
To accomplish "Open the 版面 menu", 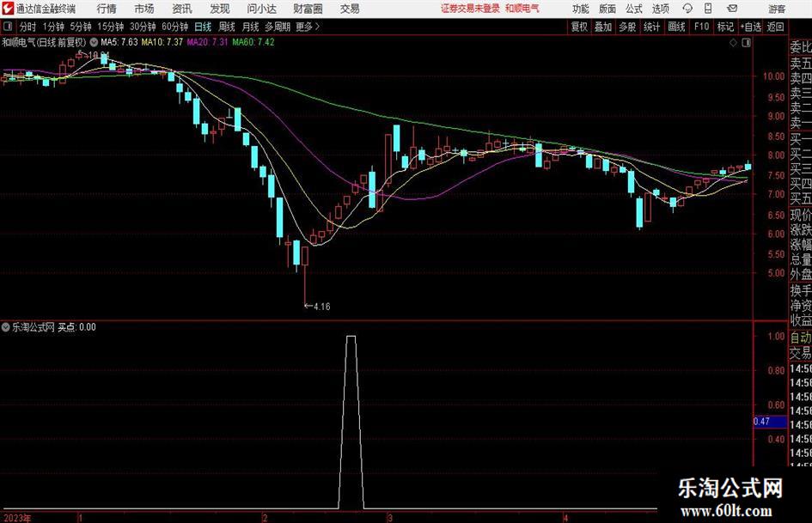I will tap(607, 9).
